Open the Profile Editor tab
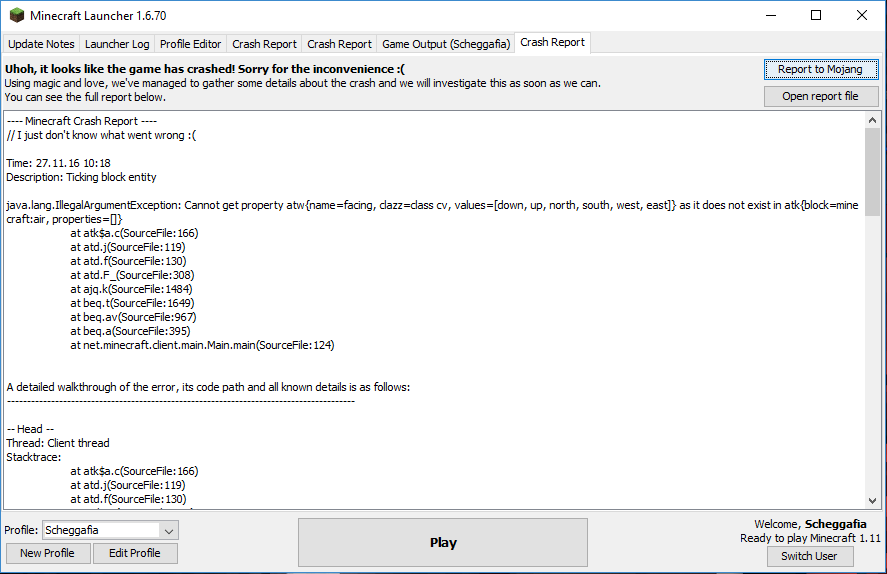The image size is (887, 574). tap(190, 44)
